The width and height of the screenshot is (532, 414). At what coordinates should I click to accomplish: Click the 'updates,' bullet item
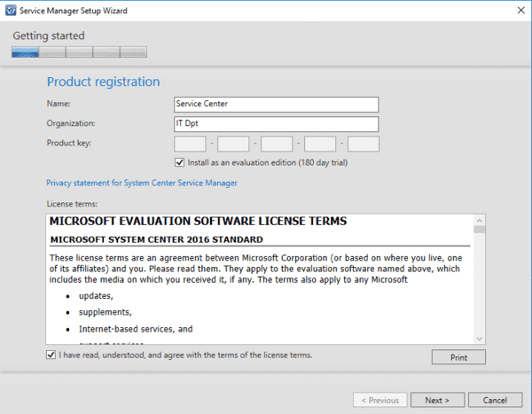click(x=96, y=296)
